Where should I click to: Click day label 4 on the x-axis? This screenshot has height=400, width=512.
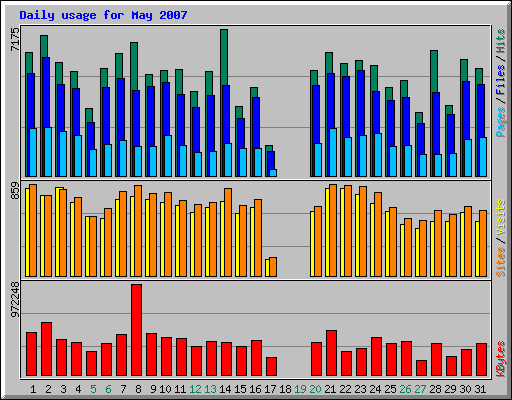tap(78, 389)
